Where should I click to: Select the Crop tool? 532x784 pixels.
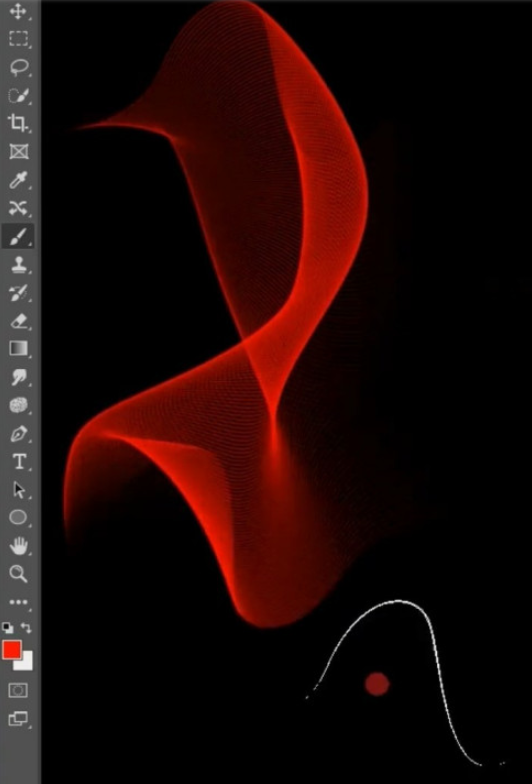pos(18,123)
